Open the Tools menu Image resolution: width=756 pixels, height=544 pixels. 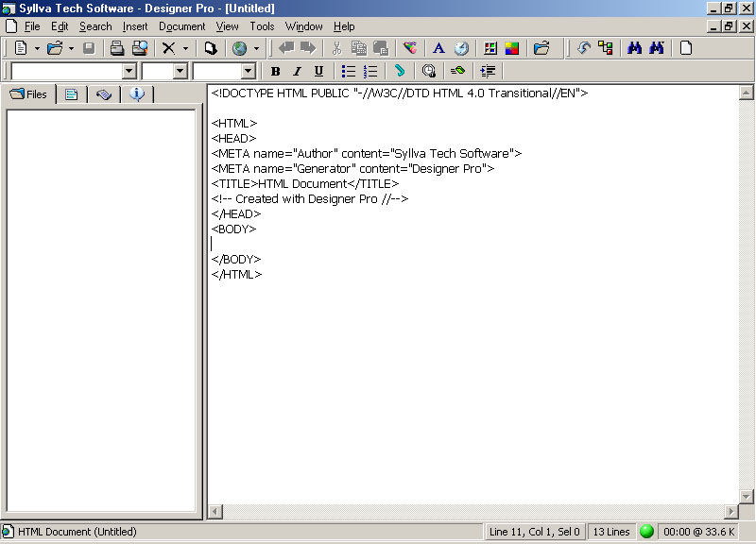click(262, 26)
